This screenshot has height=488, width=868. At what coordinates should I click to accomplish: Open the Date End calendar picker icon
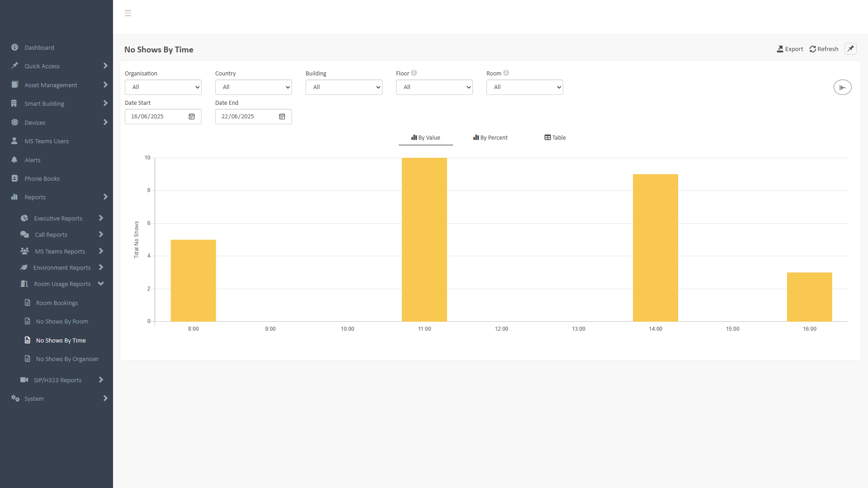click(282, 117)
